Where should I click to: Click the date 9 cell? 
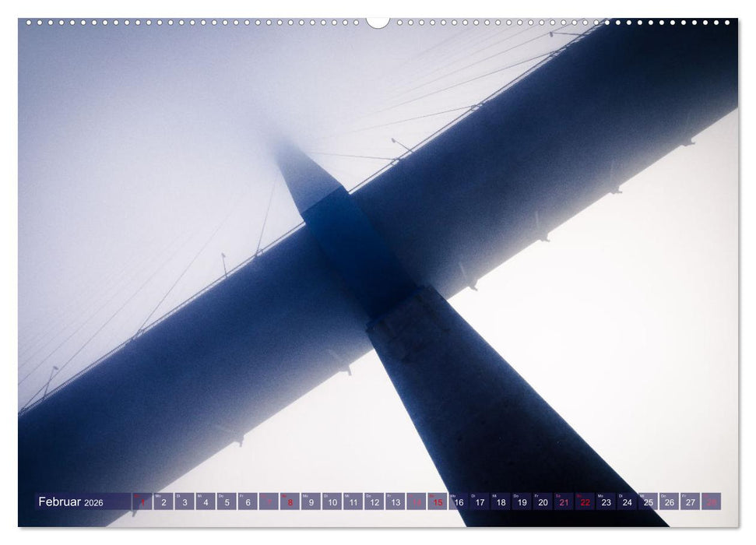[311, 502]
